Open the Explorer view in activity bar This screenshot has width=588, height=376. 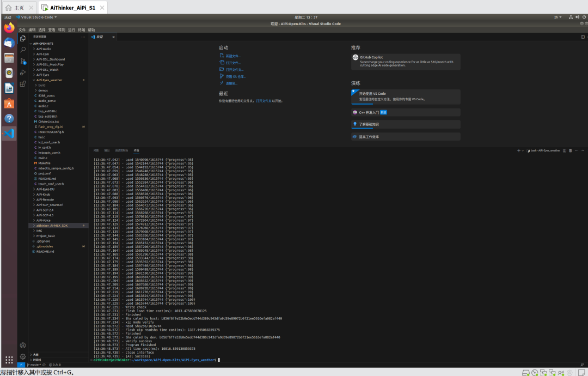23,39
